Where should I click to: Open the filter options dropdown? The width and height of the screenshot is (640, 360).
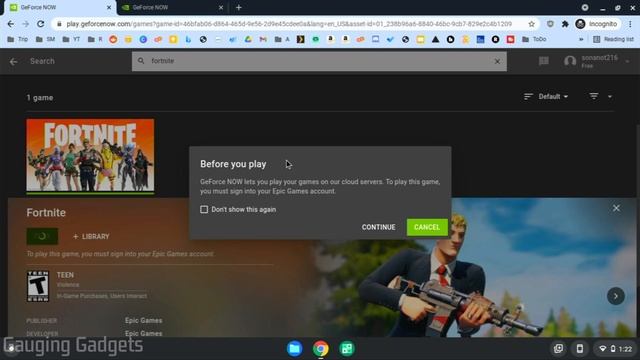click(600, 97)
